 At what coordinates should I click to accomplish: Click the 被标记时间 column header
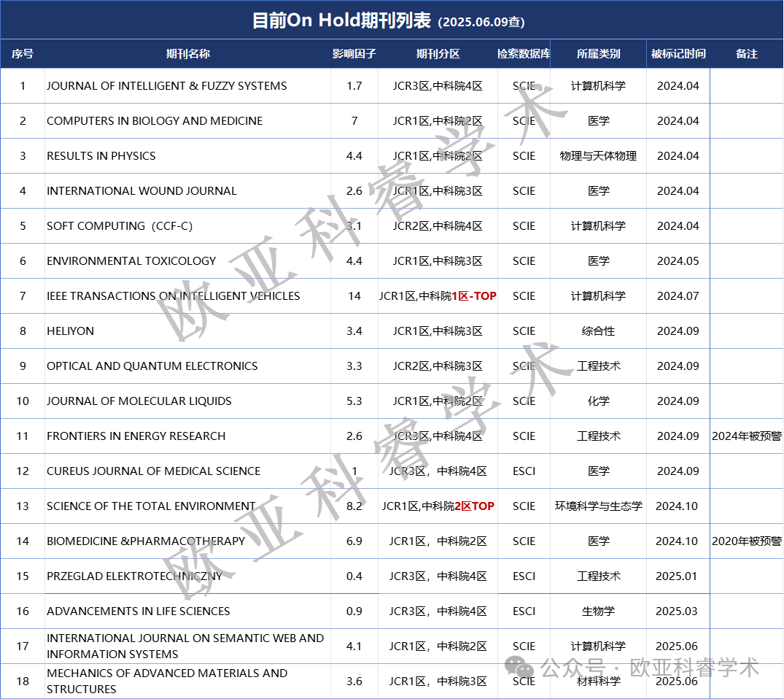tap(678, 53)
